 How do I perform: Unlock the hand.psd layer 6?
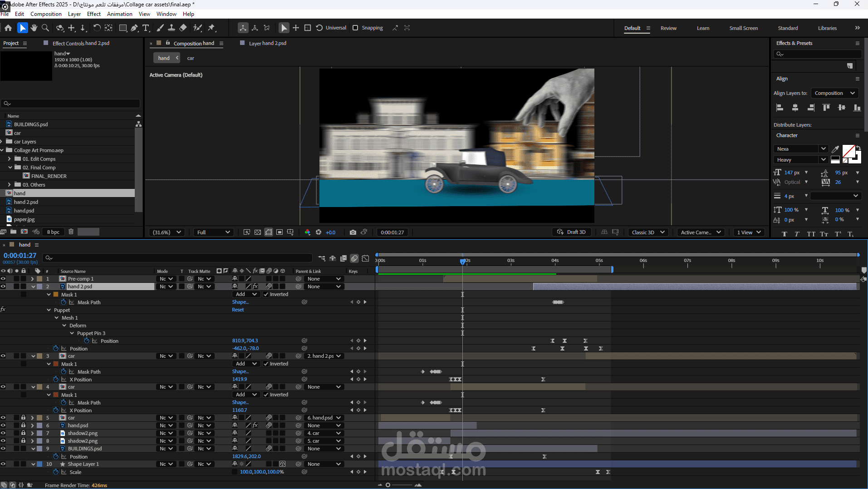pos(23,425)
